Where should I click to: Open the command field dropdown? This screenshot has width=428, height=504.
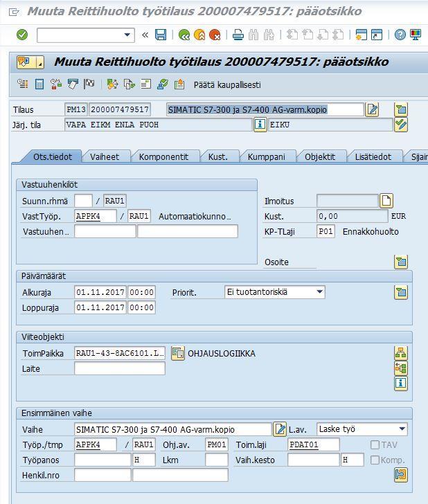coord(127,35)
